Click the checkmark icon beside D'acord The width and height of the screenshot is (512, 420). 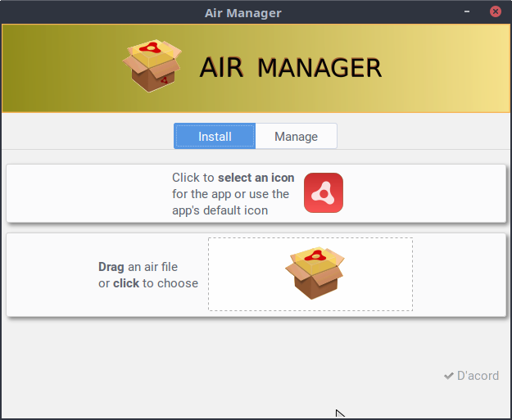pos(448,376)
